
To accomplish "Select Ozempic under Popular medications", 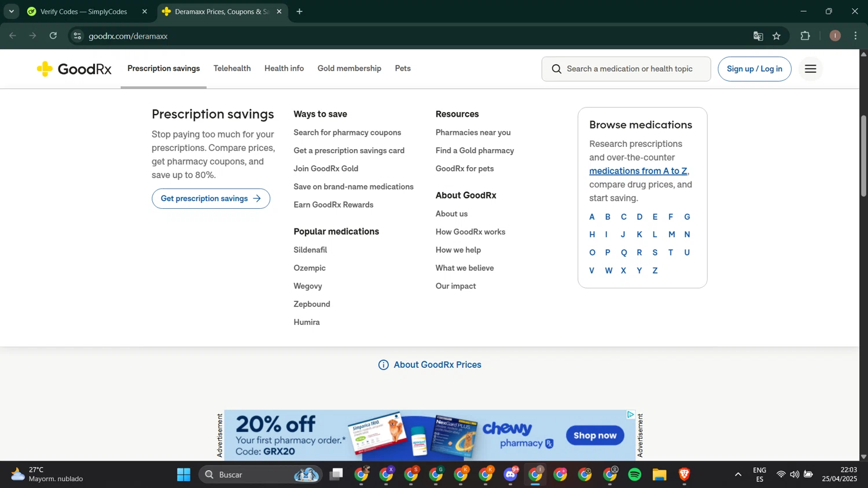I will point(310,268).
